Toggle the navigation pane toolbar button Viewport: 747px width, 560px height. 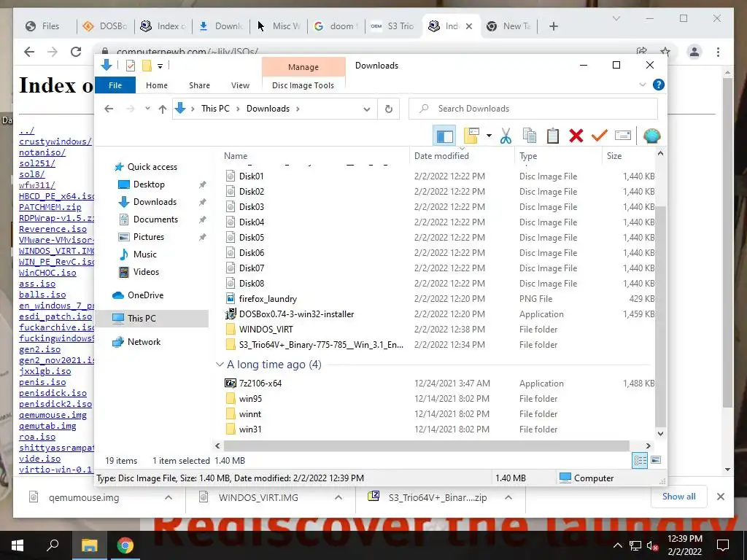click(x=444, y=136)
